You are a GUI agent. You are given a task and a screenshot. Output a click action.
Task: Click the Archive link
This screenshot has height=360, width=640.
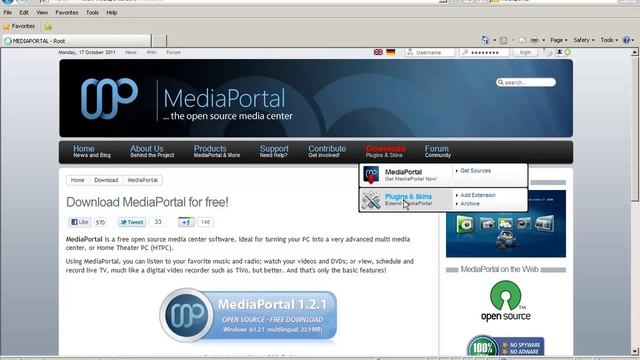(470, 204)
